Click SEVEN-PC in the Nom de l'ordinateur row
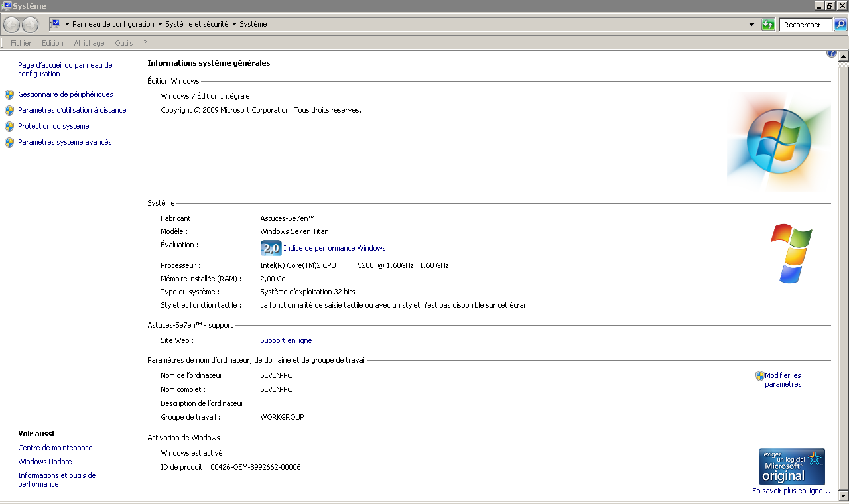 (276, 375)
